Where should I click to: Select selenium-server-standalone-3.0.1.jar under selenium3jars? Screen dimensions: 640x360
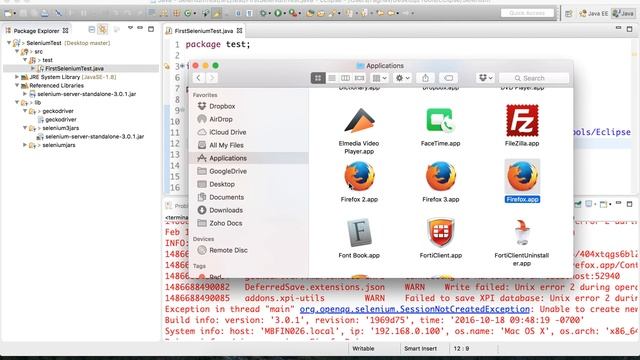pyautogui.click(x=94, y=137)
